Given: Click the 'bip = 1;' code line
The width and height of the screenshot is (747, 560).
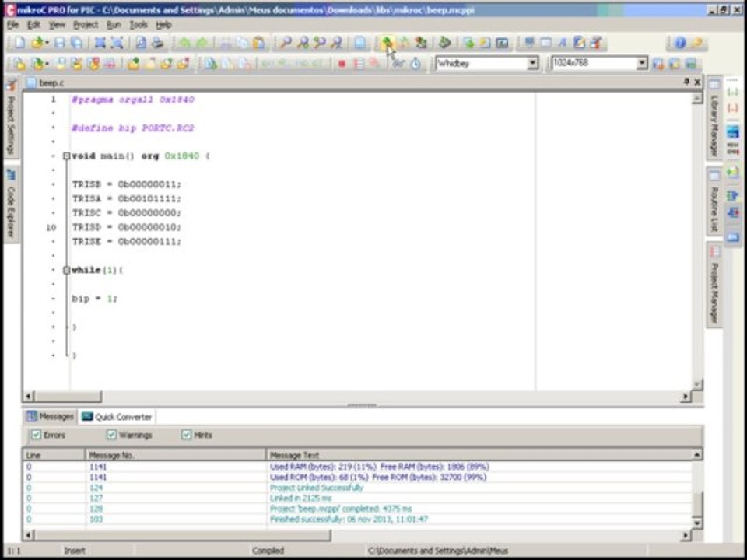Looking at the screenshot, I should pyautogui.click(x=94, y=299).
